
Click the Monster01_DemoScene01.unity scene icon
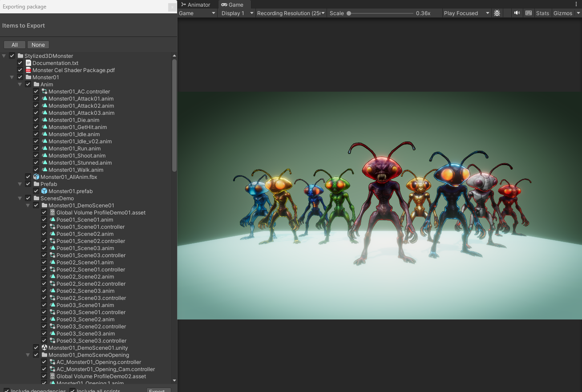[44, 348]
